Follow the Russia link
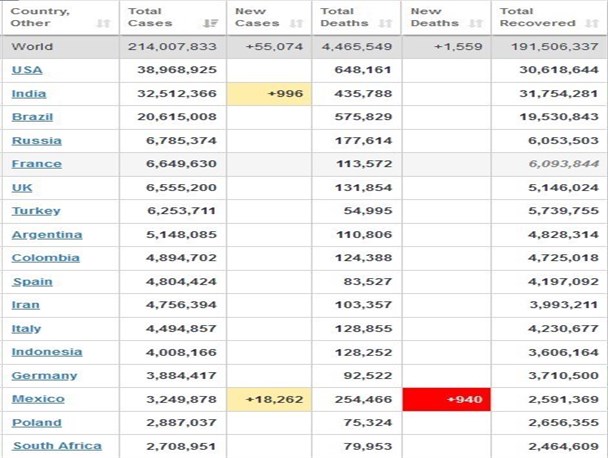This screenshot has height=458, width=608. (37, 141)
